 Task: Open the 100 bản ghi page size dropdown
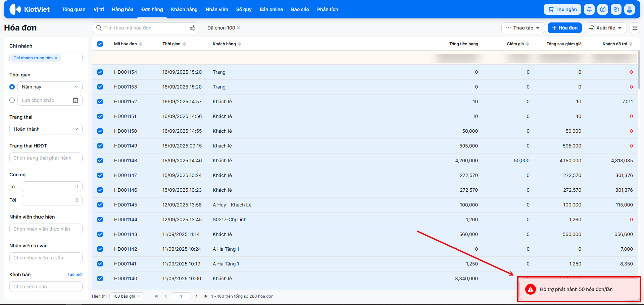point(127,296)
